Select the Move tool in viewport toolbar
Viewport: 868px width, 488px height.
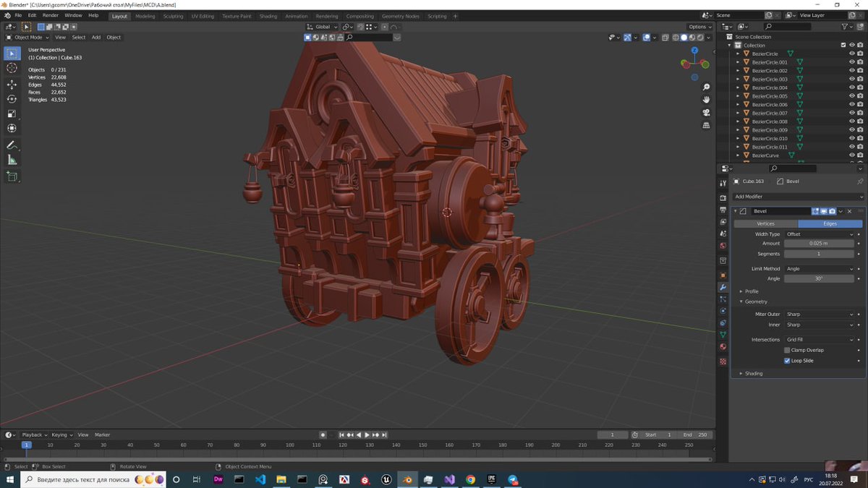coord(12,84)
